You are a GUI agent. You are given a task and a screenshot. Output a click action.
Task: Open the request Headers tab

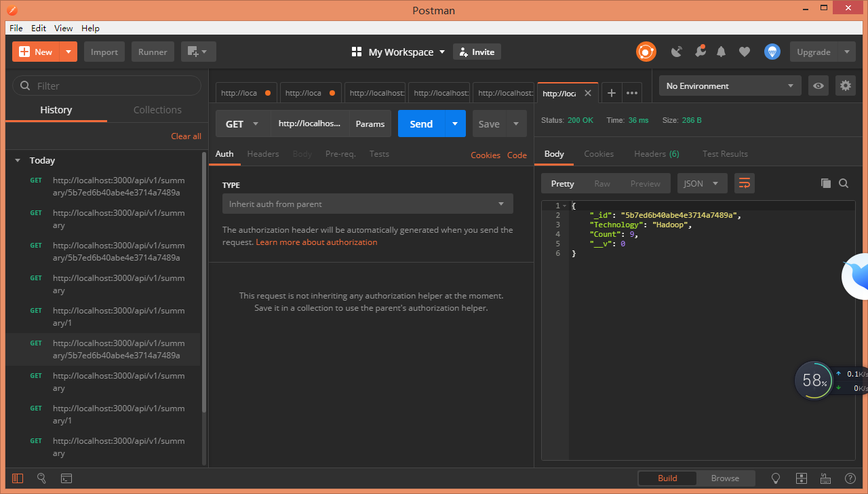pos(263,154)
